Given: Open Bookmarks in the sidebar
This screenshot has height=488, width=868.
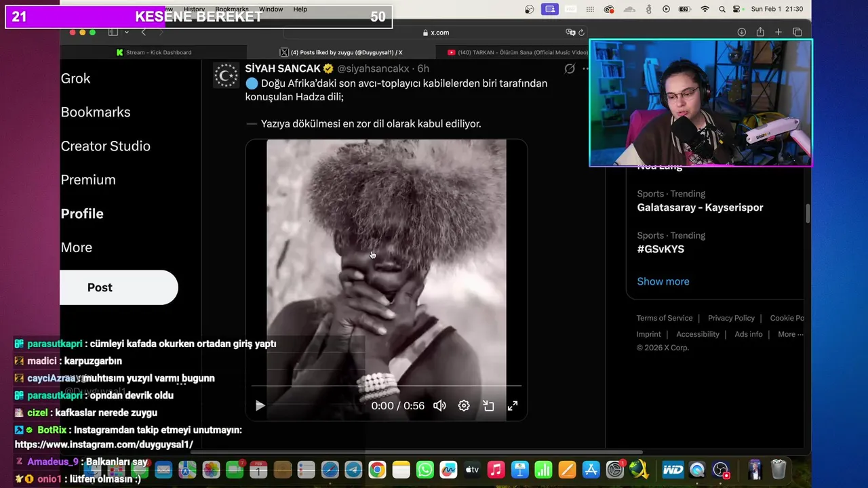Looking at the screenshot, I should pyautogui.click(x=96, y=112).
